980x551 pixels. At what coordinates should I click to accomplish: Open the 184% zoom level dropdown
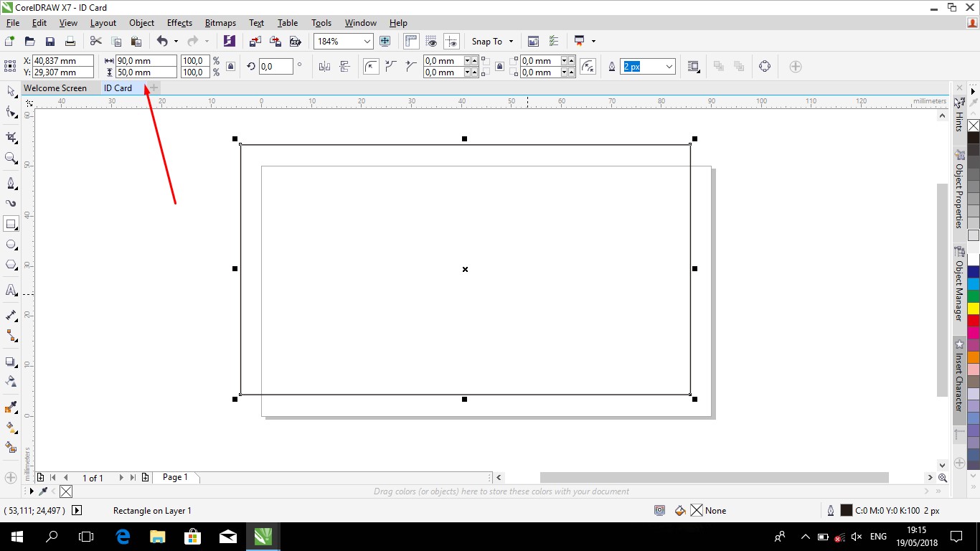[x=367, y=42]
